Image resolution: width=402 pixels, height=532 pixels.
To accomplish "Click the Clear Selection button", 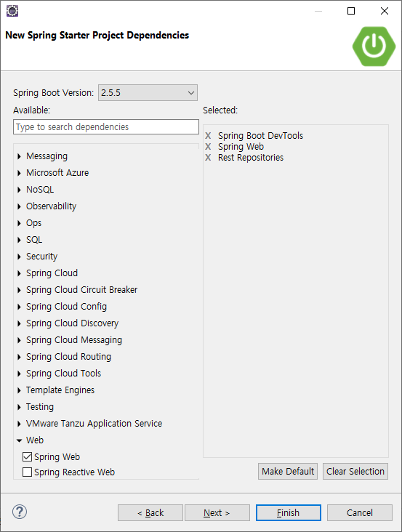I will pyautogui.click(x=355, y=471).
